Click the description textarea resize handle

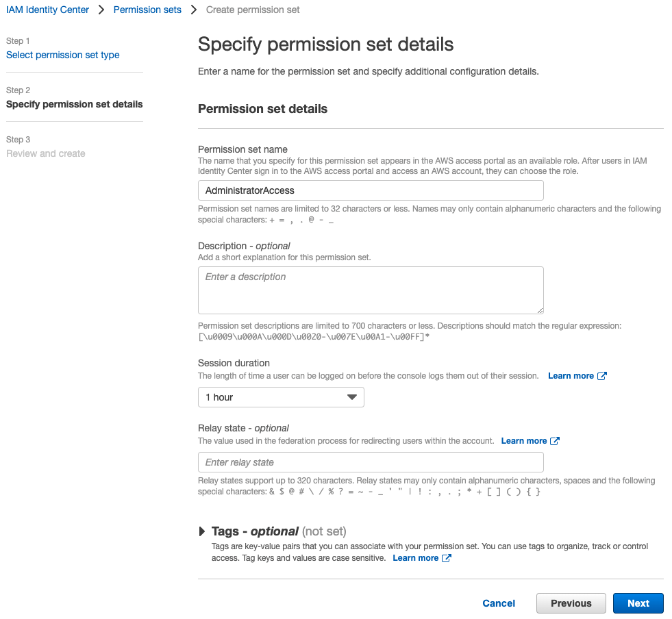click(540, 311)
